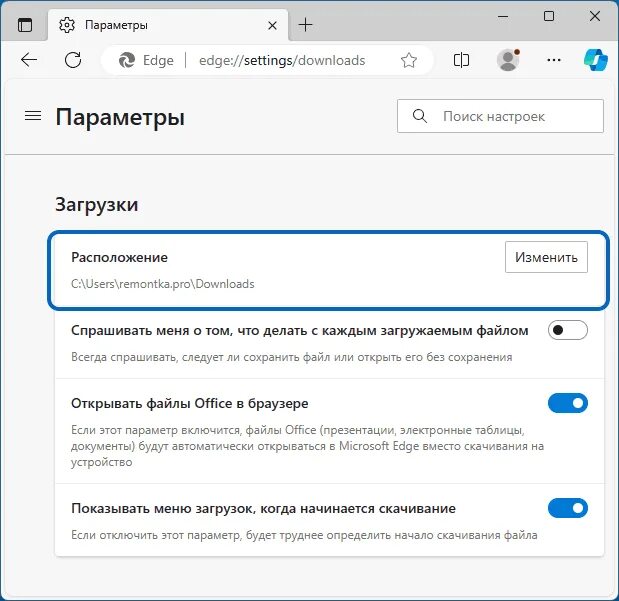Click the Расположение label

(119, 257)
